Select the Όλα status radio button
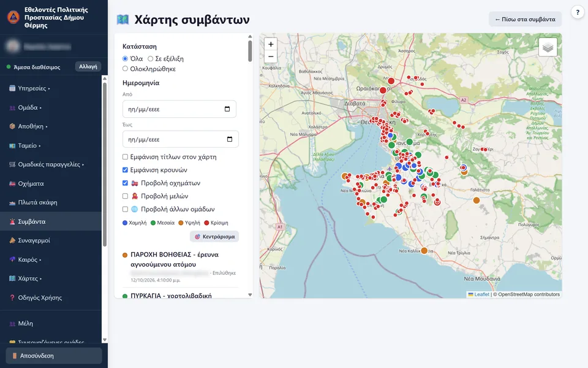The height and width of the screenshot is (368, 588). [125, 59]
